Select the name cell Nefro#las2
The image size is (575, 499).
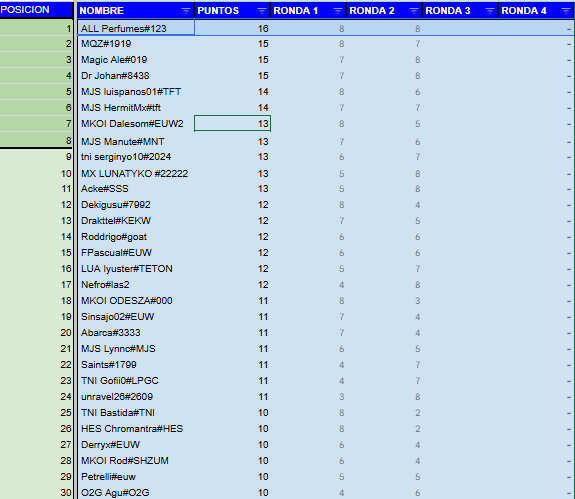[x=136, y=285]
